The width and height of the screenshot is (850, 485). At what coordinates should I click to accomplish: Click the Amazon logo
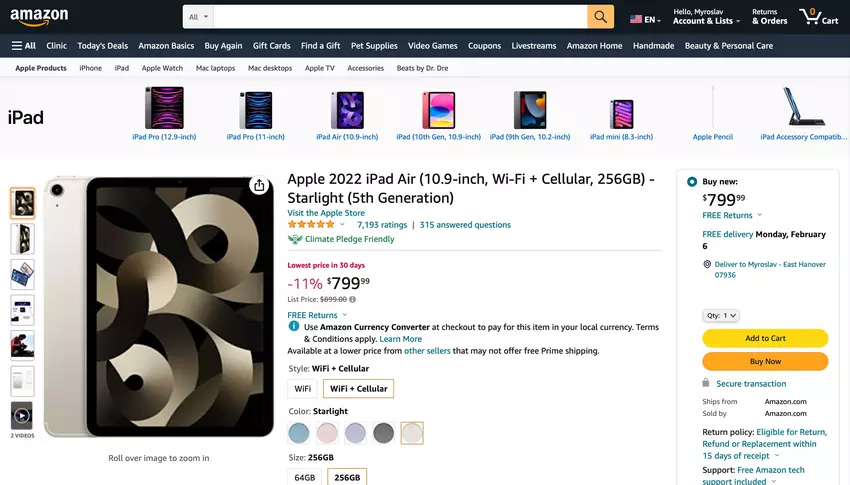39,17
